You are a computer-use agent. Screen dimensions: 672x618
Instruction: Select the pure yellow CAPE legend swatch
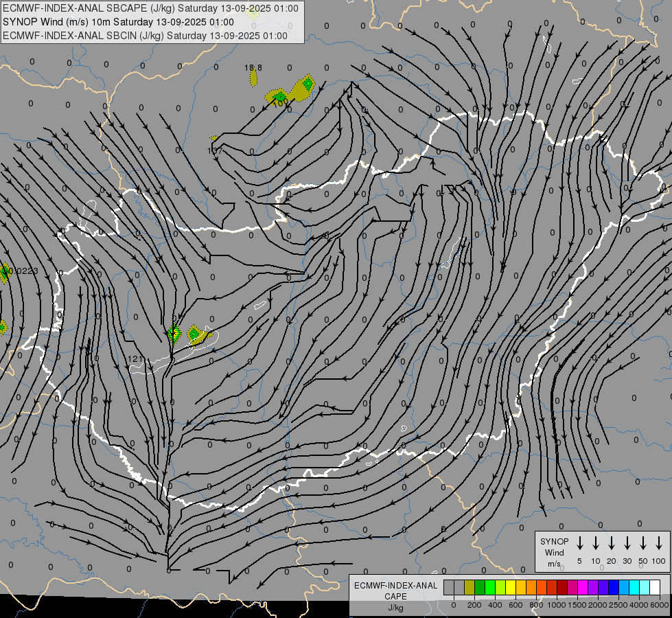pyautogui.click(x=511, y=587)
